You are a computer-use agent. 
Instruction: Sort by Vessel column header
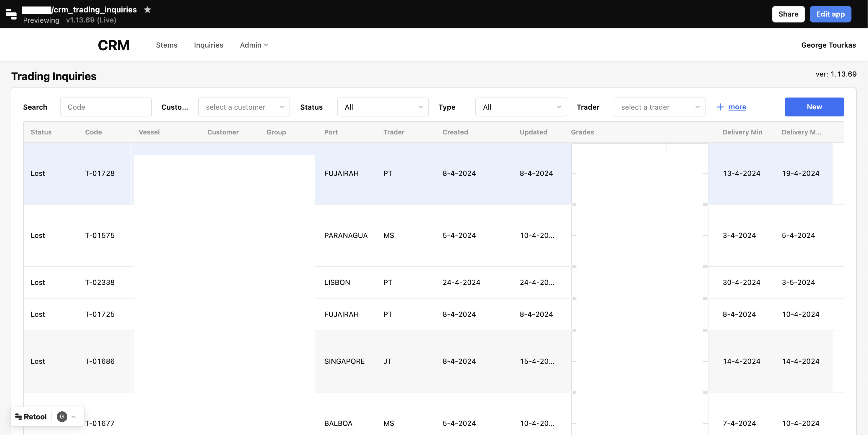(149, 132)
